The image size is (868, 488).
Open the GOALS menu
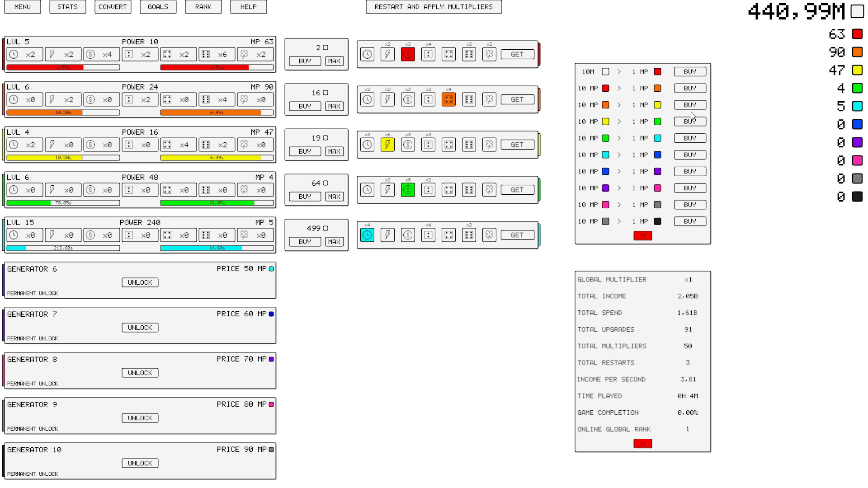pos(158,7)
